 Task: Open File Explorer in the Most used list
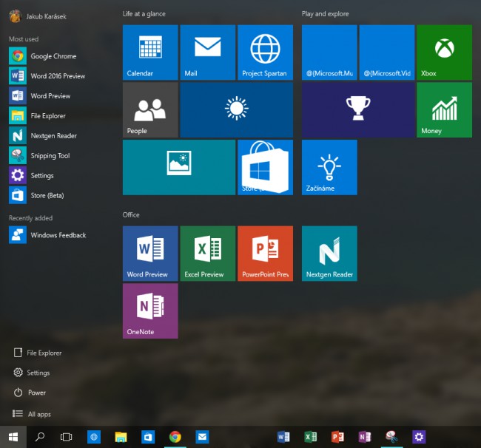(38, 116)
